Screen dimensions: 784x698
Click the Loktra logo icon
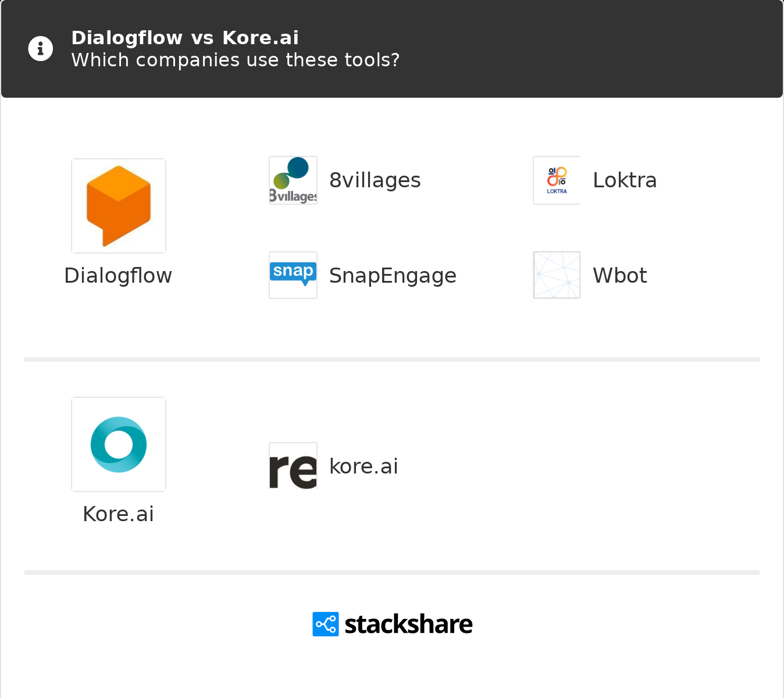[x=556, y=180]
